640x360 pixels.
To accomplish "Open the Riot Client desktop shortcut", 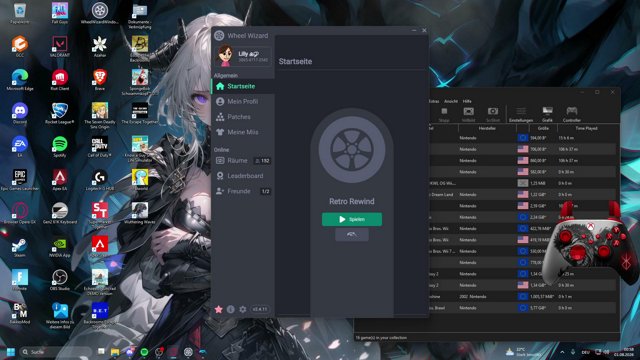I will point(60,80).
